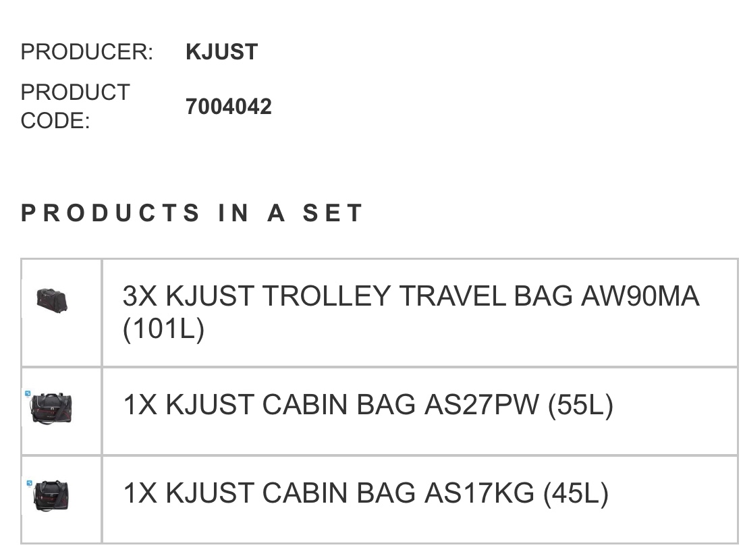The height and width of the screenshot is (560, 743).
Task: Click the 3X quantity in trolley row
Action: coord(140,296)
